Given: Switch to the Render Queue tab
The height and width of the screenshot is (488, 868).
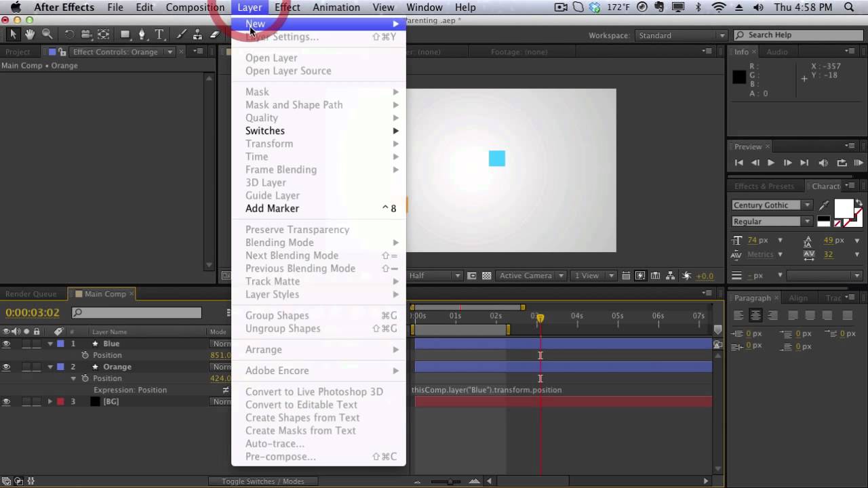Looking at the screenshot, I should (x=31, y=294).
